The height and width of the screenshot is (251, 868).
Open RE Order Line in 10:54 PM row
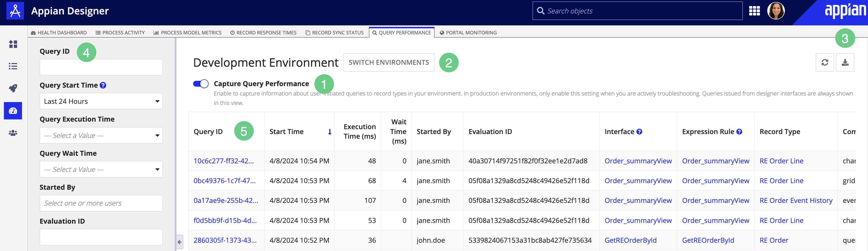coord(781,161)
